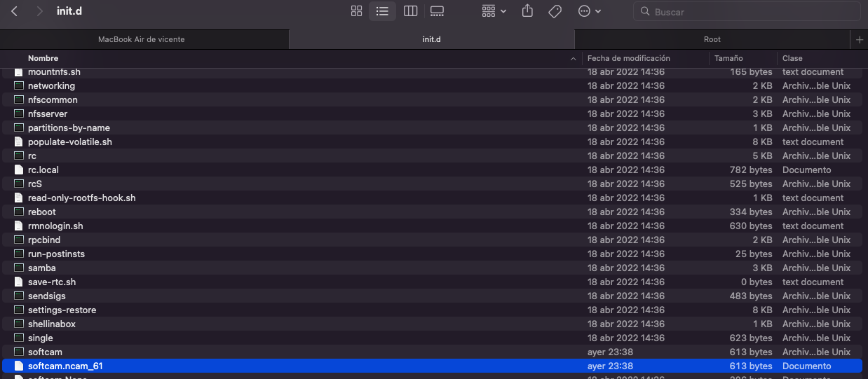Switch to MacBook Air de vicente tab
The image size is (868, 379).
coord(142,39)
